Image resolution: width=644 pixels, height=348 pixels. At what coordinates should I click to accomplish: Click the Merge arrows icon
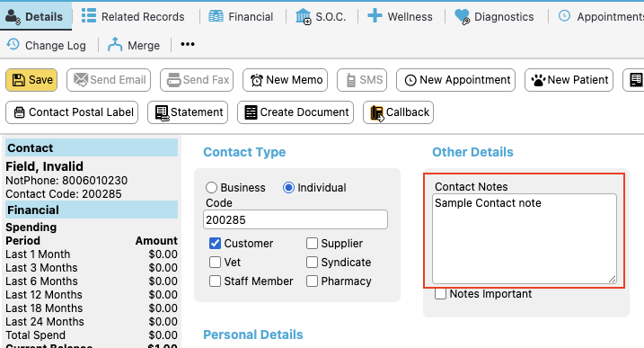[115, 44]
